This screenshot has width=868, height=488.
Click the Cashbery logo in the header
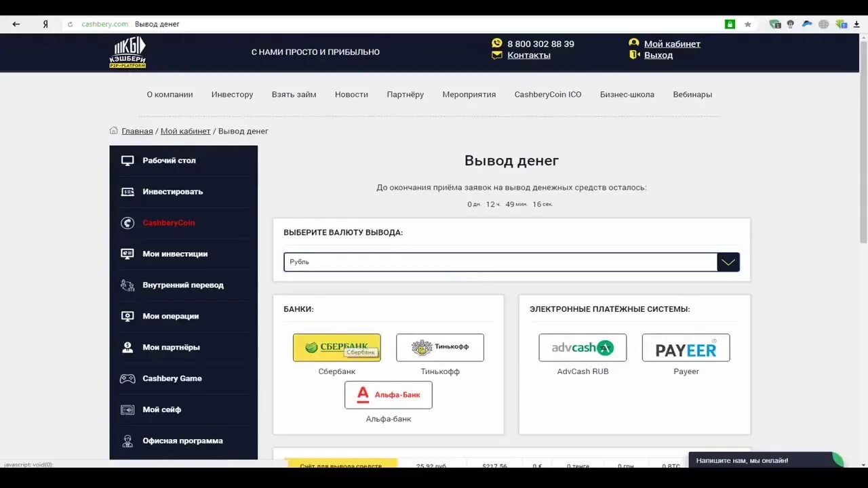[x=127, y=52]
